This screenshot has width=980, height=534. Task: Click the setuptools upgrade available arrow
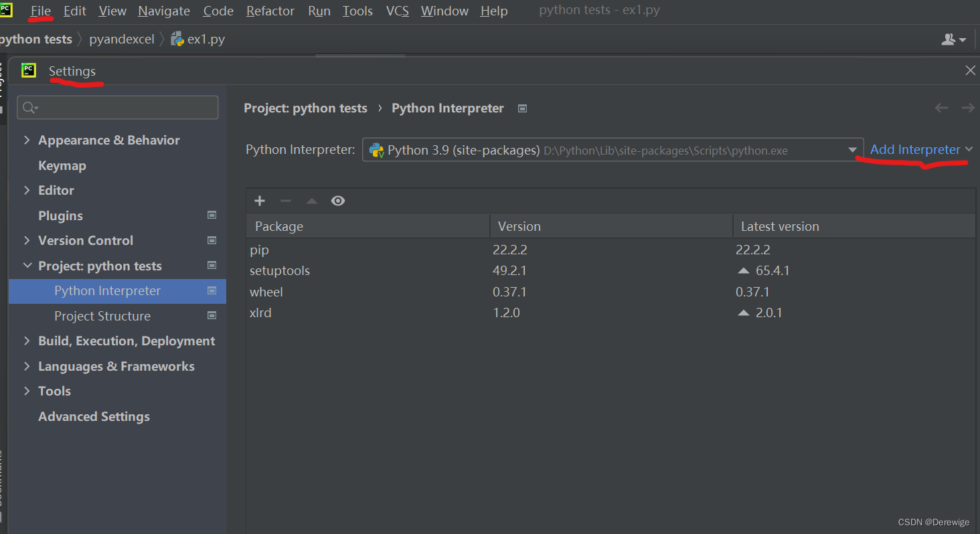click(743, 271)
